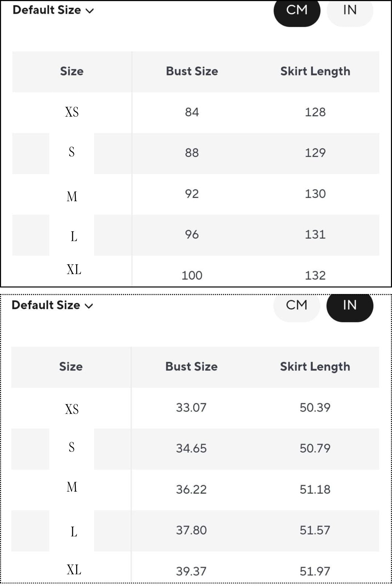Click the bust size value 36.22
The width and height of the screenshot is (392, 588).
point(191,489)
